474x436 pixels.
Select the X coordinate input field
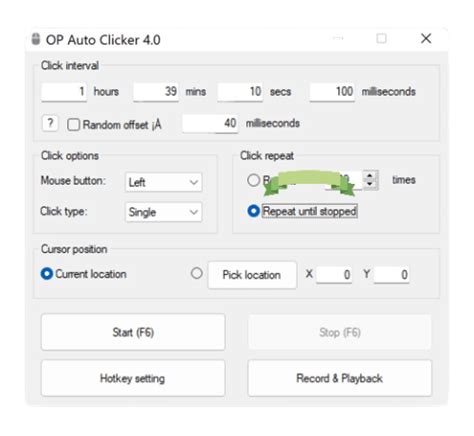(334, 275)
